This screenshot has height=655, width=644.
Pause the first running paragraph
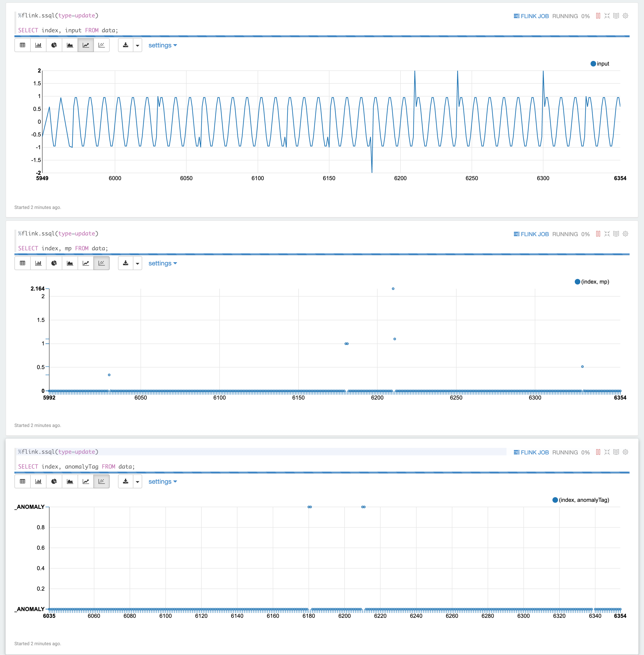pos(598,16)
